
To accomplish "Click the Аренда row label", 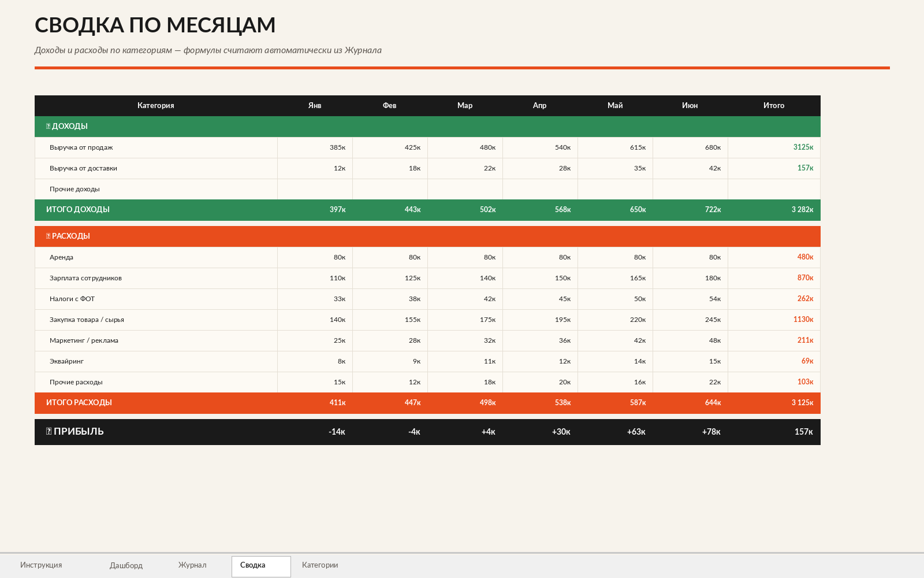I will pyautogui.click(x=61, y=257).
